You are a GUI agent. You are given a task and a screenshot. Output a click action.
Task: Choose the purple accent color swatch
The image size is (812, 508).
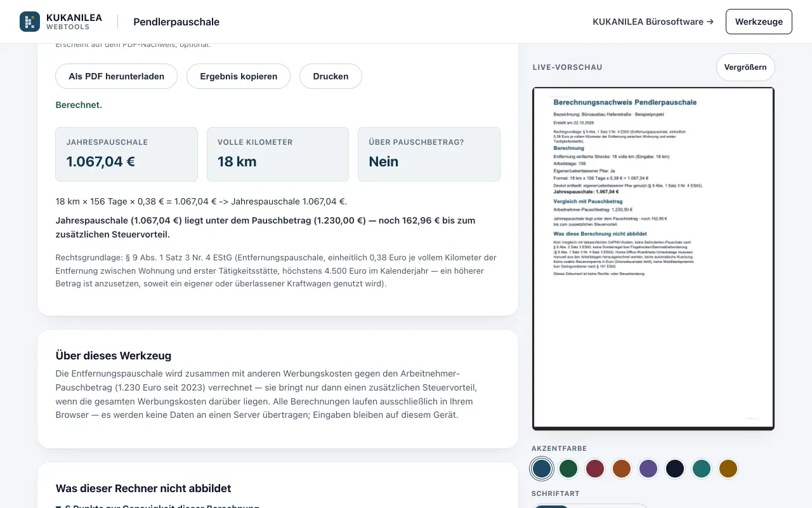(x=648, y=469)
